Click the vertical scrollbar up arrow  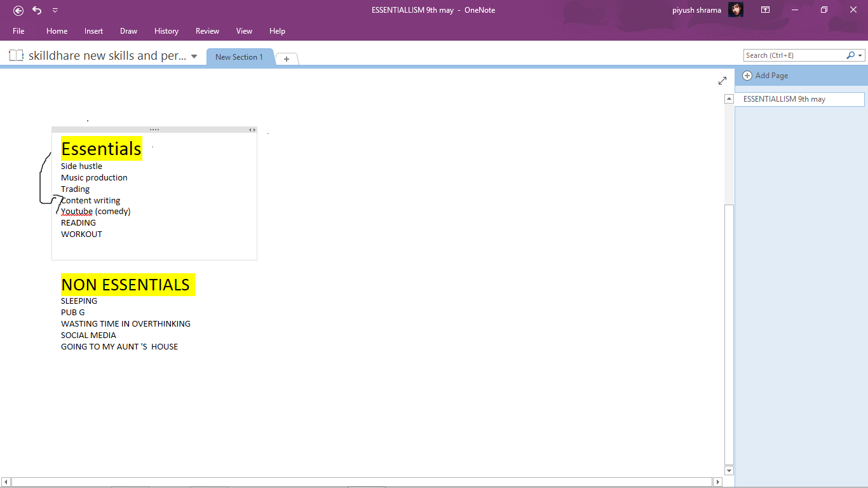[x=729, y=98]
